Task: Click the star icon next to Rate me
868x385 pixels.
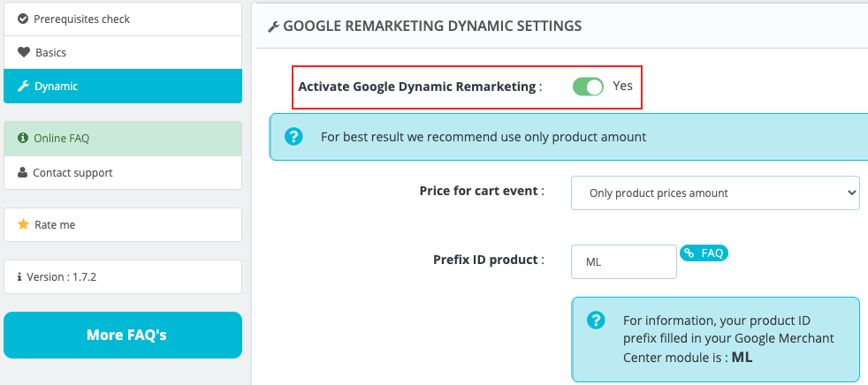Action: click(23, 224)
